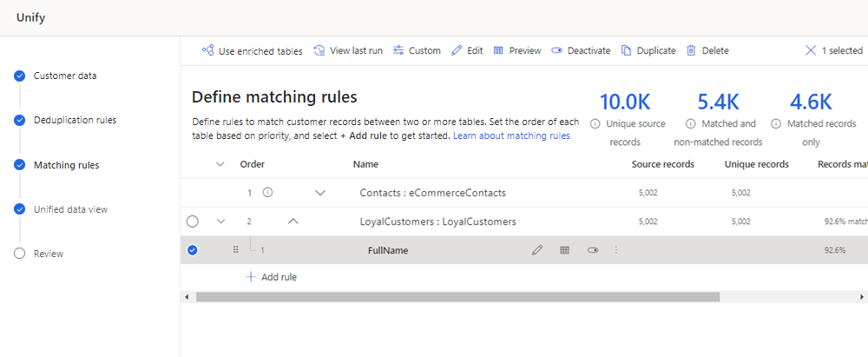Viewport: 868px width, 357px height.
Task: Click the pencil icon on FullName row
Action: (537, 250)
